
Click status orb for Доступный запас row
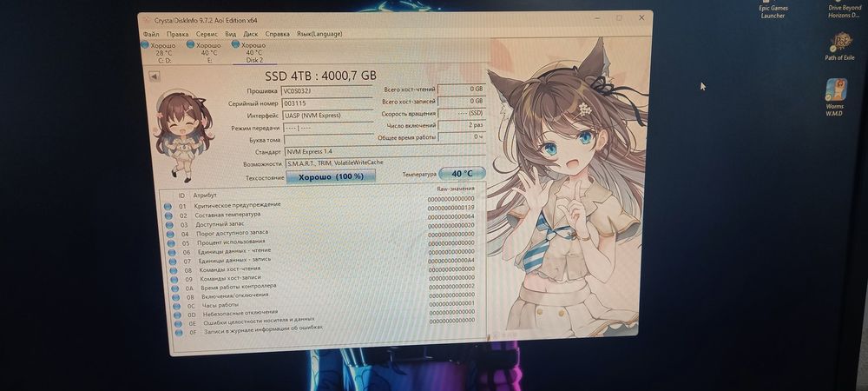pyautogui.click(x=169, y=225)
